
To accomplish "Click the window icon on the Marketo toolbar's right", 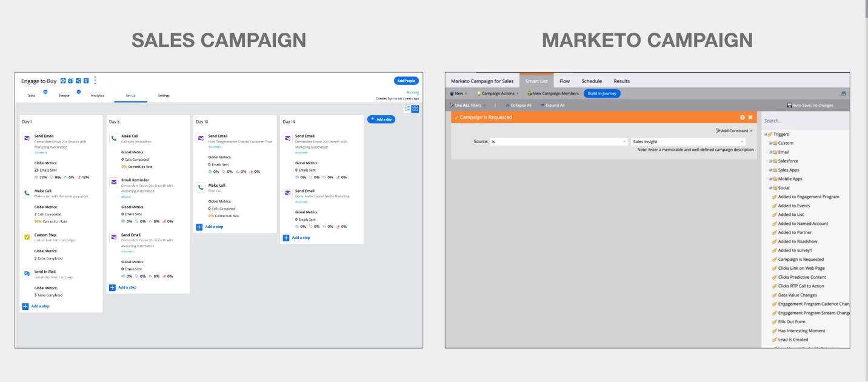I will point(844,93).
